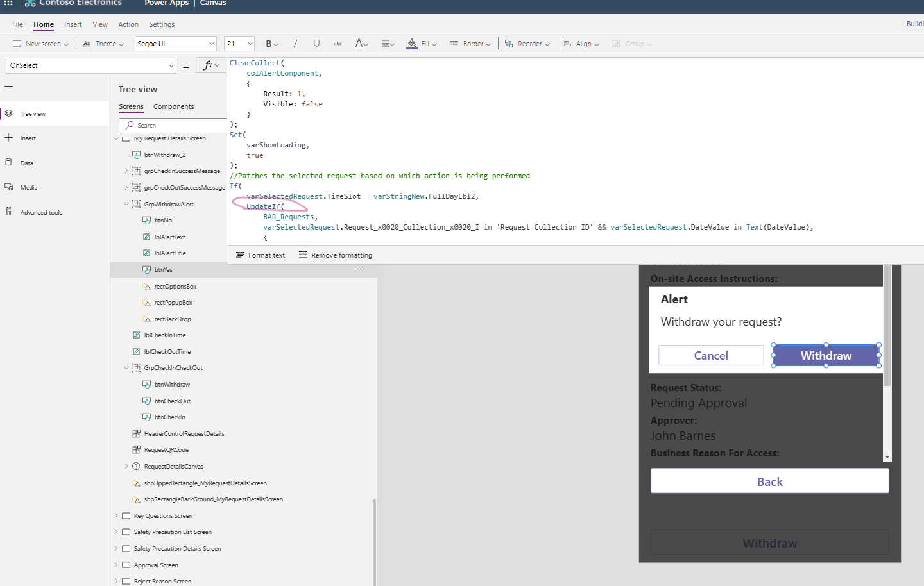
Task: Open the Align menu
Action: [581, 44]
